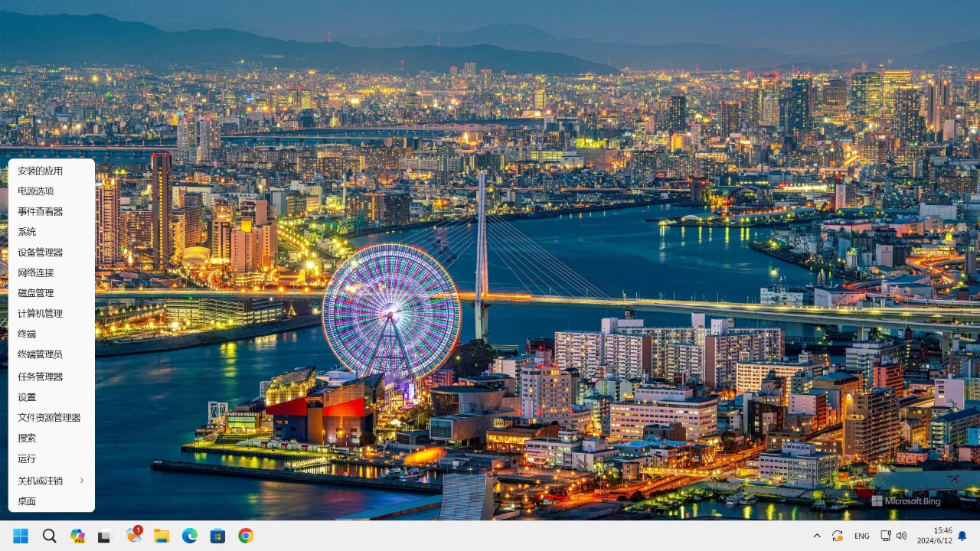Select 设置 in the context menu

(x=27, y=396)
